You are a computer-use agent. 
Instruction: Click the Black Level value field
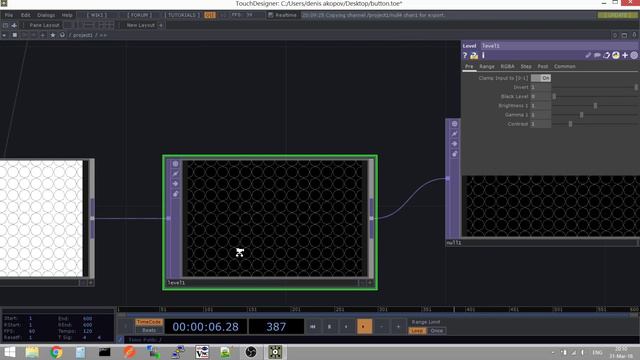[x=540, y=97]
